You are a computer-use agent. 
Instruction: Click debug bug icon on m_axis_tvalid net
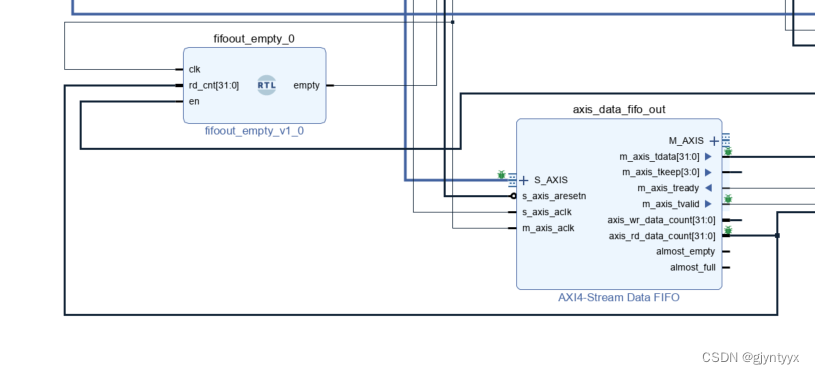(728, 198)
